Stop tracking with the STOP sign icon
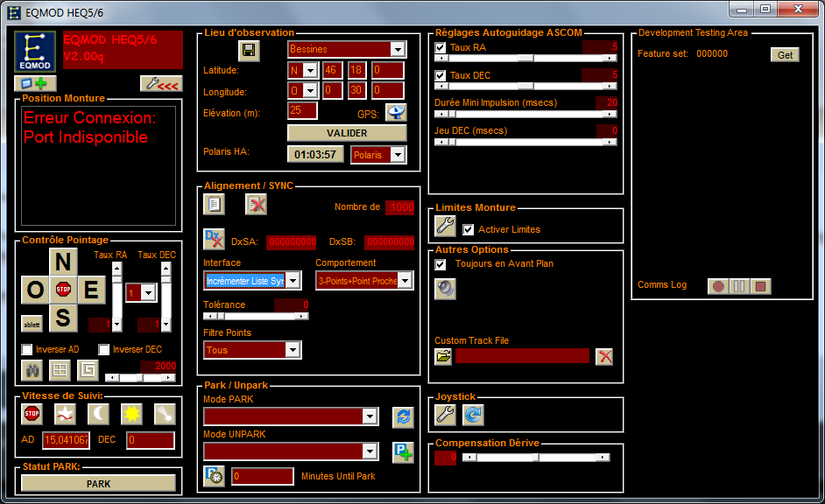 pyautogui.click(x=32, y=414)
